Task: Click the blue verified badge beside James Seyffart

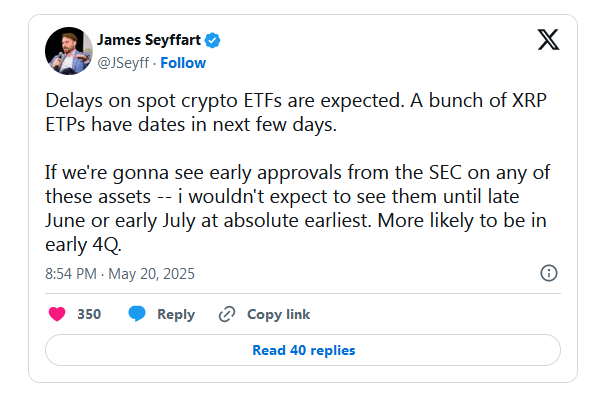Action: coord(212,40)
